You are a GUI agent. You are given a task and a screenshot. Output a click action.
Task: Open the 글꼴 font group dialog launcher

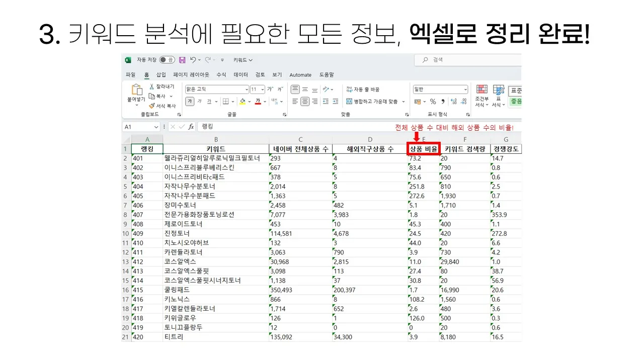(284, 115)
